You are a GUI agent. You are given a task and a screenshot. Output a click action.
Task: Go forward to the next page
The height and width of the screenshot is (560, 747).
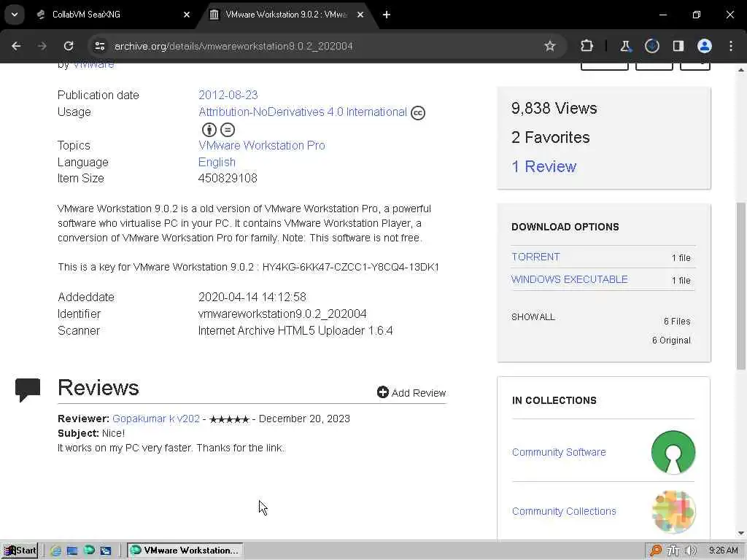(x=42, y=46)
